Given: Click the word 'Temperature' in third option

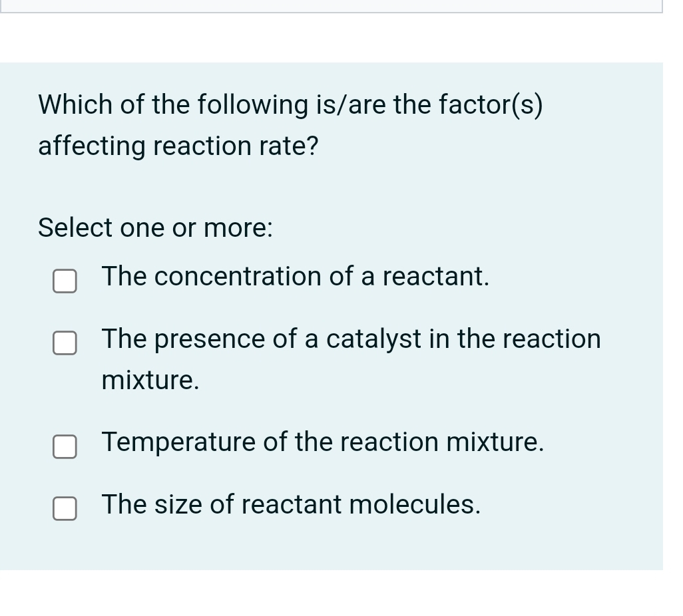Looking at the screenshot, I should tap(179, 442).
